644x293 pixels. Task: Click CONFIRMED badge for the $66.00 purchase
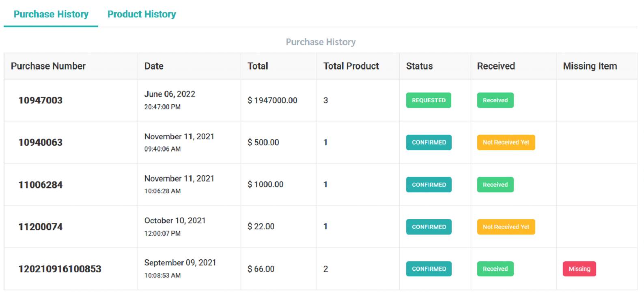pos(429,269)
